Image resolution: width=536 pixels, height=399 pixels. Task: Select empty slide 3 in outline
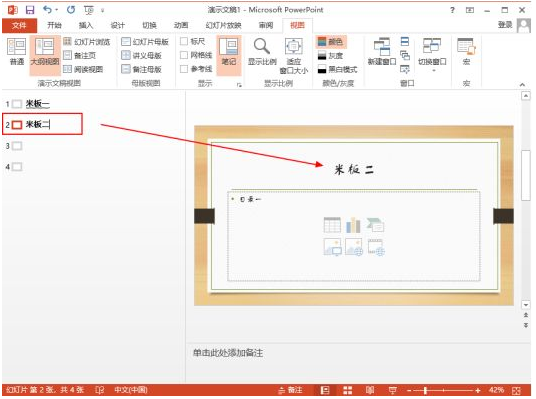pos(17,146)
